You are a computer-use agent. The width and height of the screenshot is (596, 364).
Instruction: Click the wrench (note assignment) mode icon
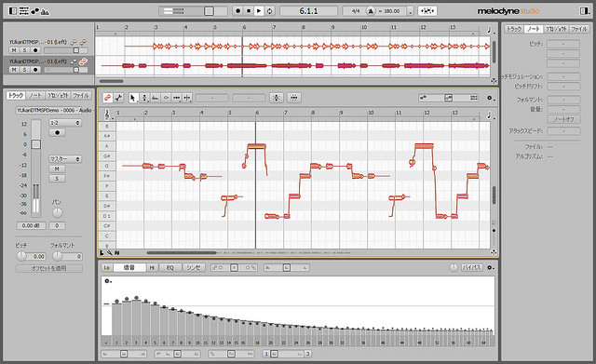pyautogui.click(x=118, y=98)
